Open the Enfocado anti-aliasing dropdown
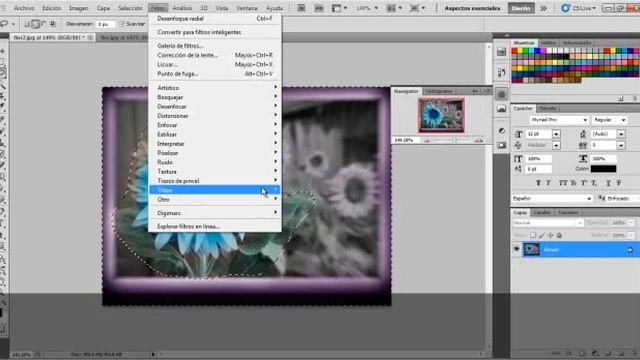This screenshot has width=640, height=360. (x=623, y=198)
